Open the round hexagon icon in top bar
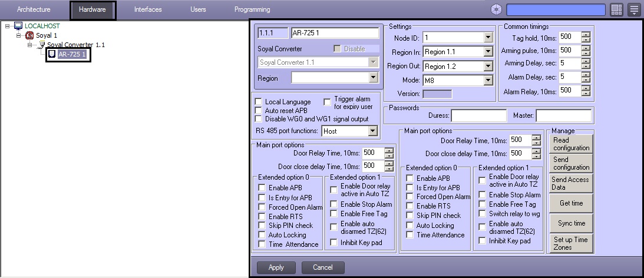This screenshot has height=278, width=644. pyautogui.click(x=496, y=9)
